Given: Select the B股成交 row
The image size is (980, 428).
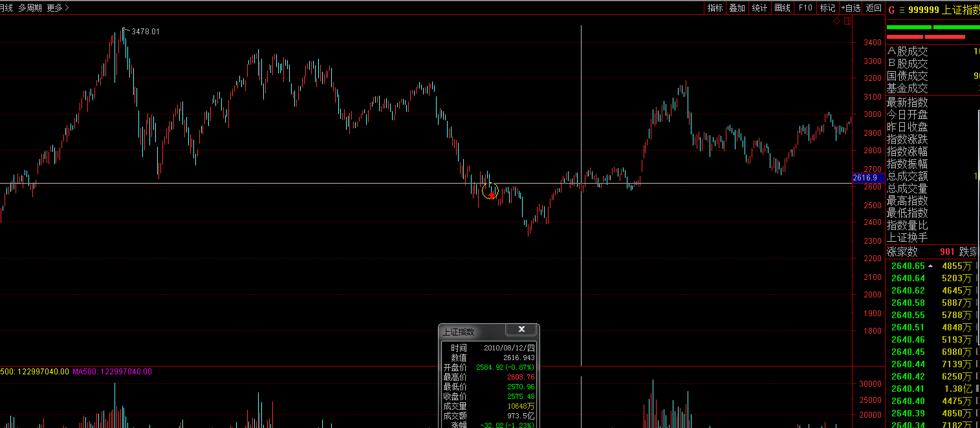Looking at the screenshot, I should [933, 63].
